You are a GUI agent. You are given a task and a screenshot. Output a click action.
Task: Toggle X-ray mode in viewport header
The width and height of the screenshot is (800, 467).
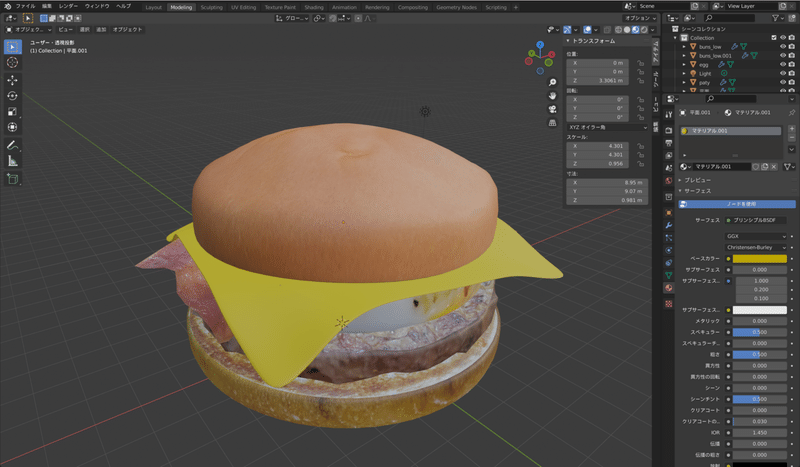(607, 30)
